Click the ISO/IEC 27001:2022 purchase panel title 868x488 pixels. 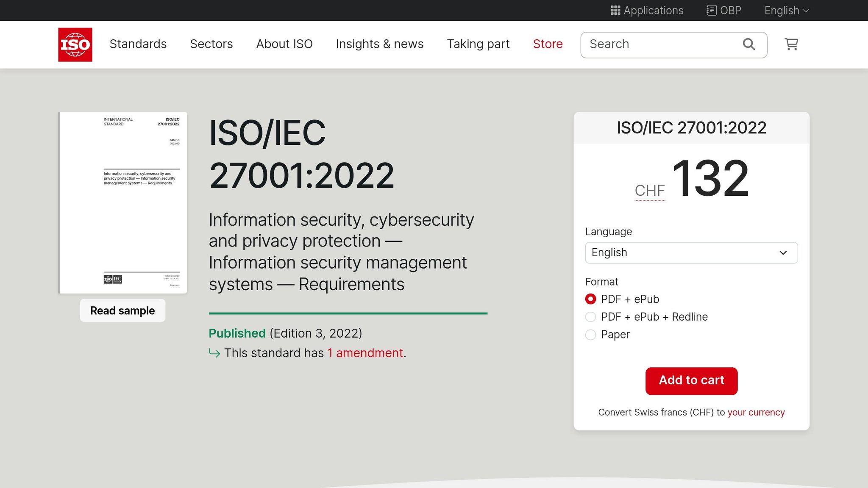tap(691, 128)
